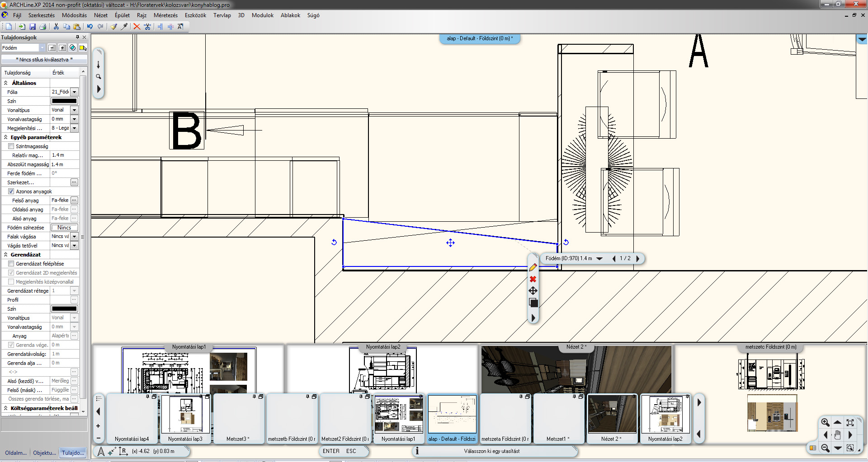Collapse the Egyéb paraméterek section
The width and height of the screenshot is (868, 462).
click(6, 137)
